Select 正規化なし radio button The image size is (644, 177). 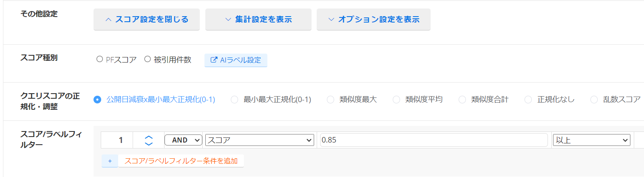[528, 100]
